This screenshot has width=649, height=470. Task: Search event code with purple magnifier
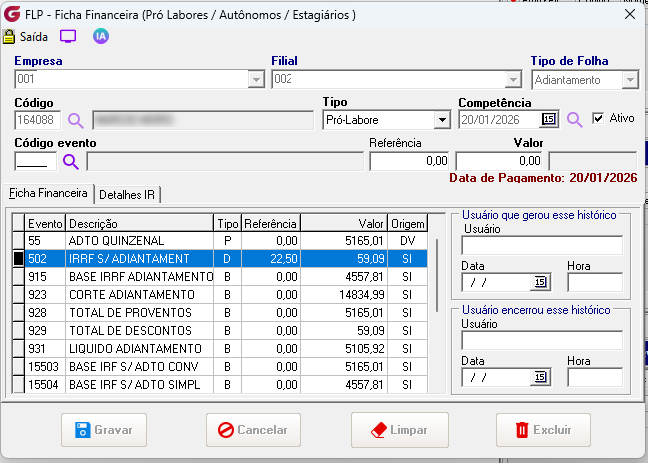(70, 162)
